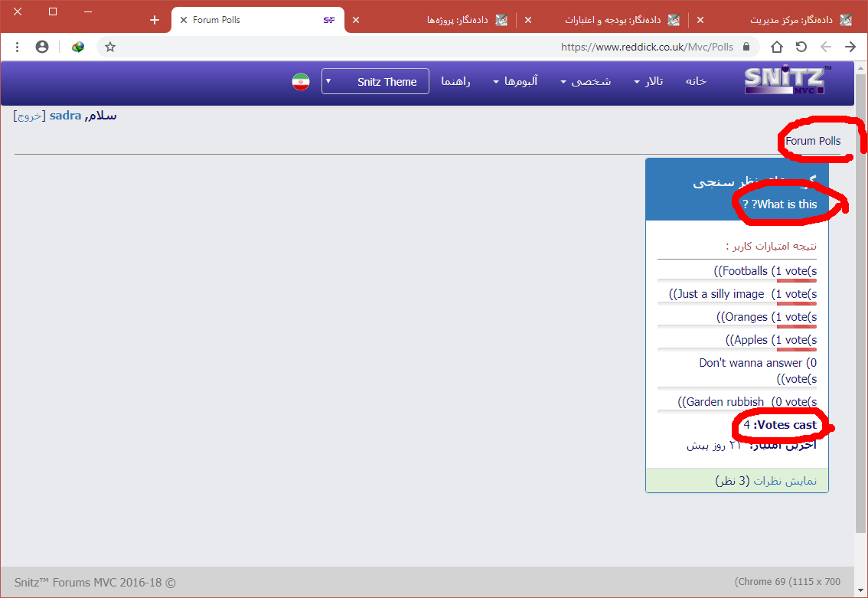Open the Snitz Theme dropdown
Screen dimensions: 868x598
tap(375, 82)
